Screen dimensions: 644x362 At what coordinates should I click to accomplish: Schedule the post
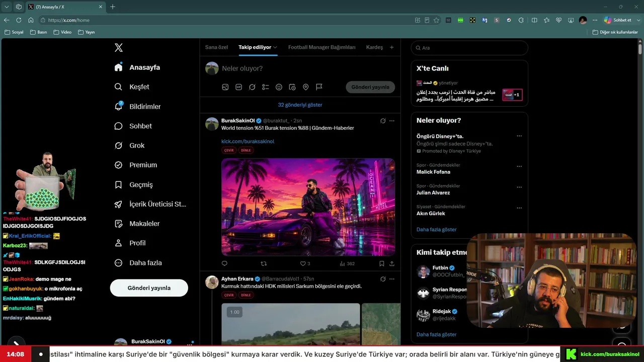292,87
